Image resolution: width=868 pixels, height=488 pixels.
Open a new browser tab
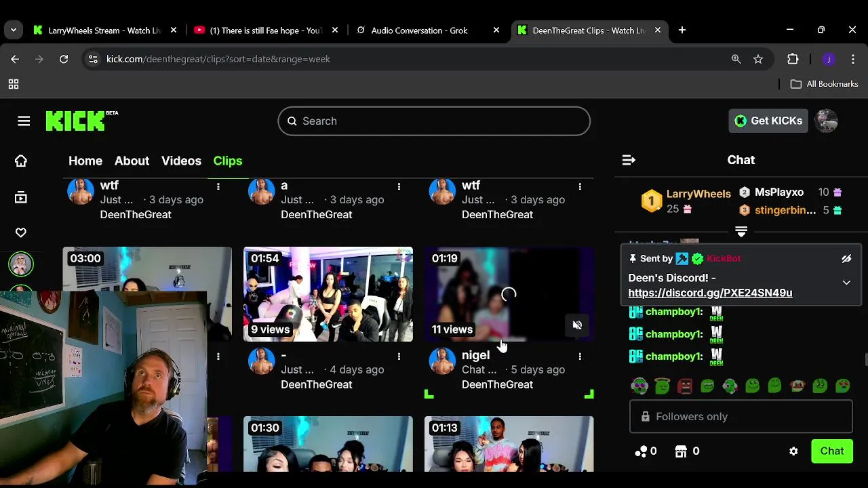coord(682,30)
